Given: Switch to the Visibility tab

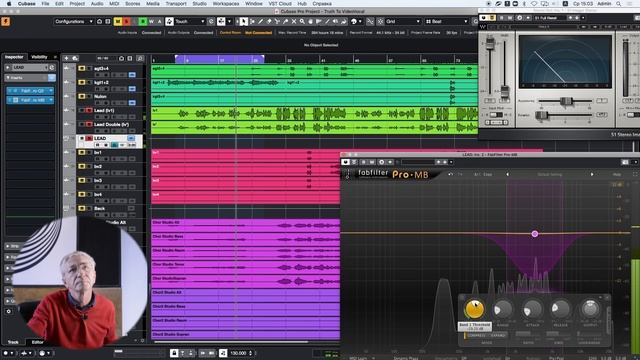Looking at the screenshot, I should click(x=39, y=57).
